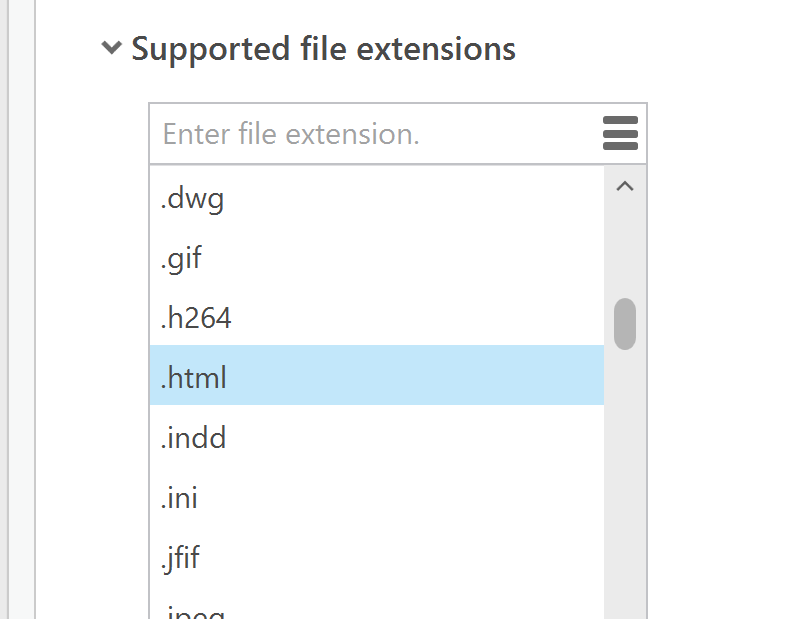Open the hamburger list menu icon

pyautogui.click(x=621, y=134)
